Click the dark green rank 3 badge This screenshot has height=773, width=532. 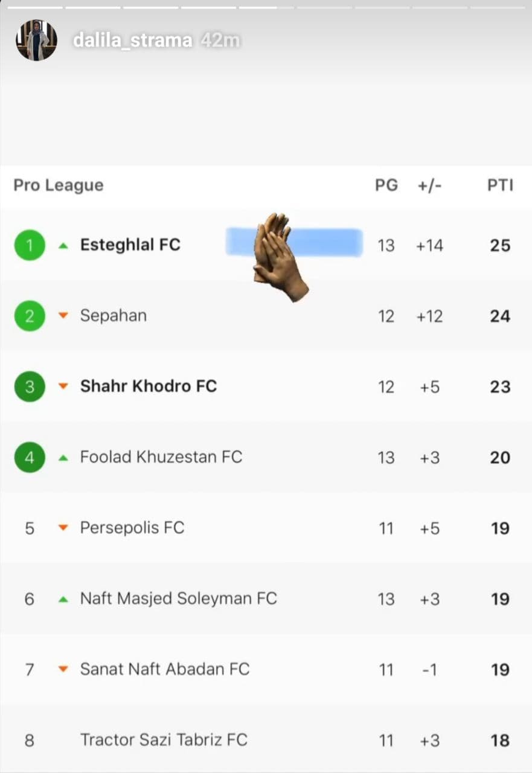pos(30,386)
